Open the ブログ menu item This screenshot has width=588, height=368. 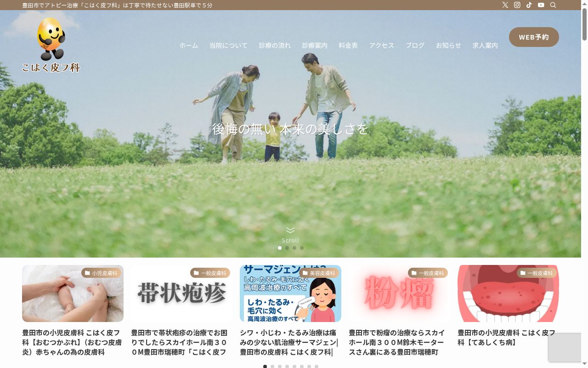(415, 46)
